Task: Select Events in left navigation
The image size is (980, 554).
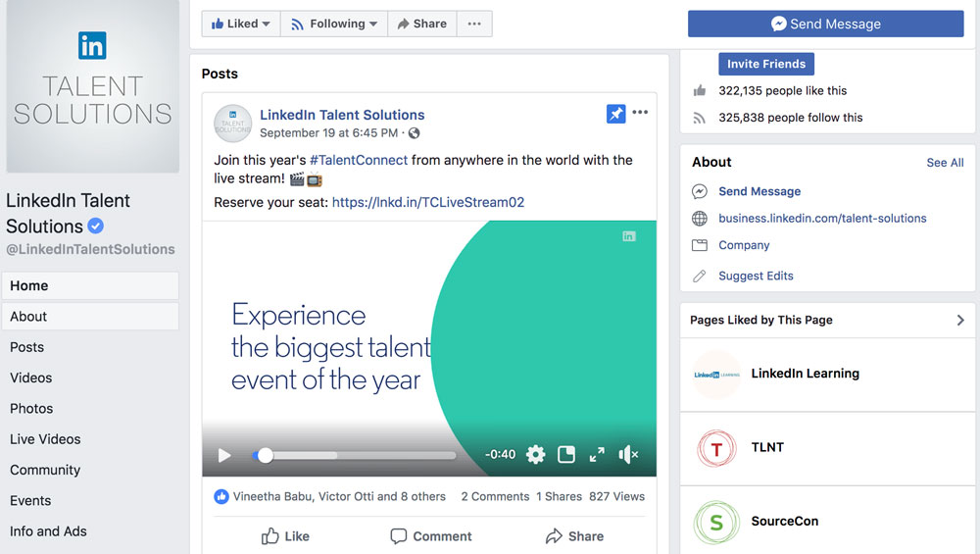Action: [30, 500]
